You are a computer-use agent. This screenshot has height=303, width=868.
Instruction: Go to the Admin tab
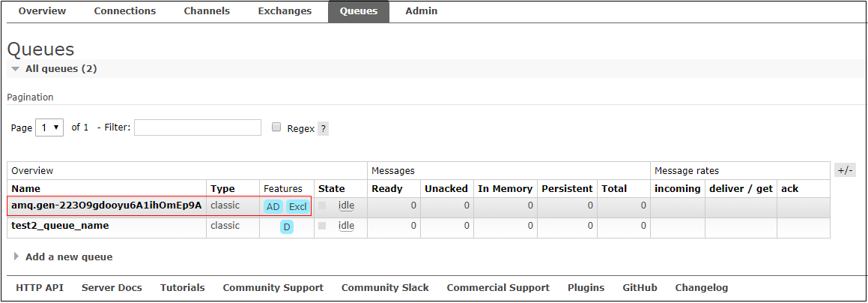point(422,11)
